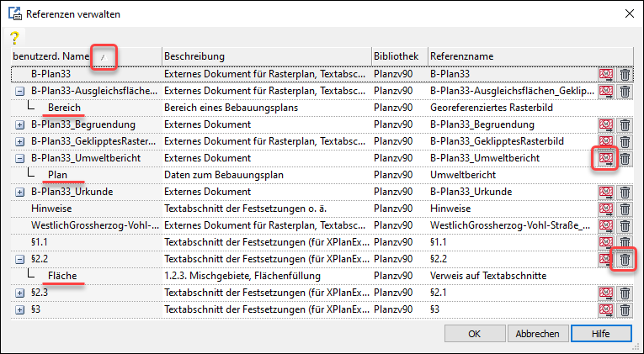The height and width of the screenshot is (354, 644).
Task: Delete the §2.3 entry using its trash icon
Action: 625,293
